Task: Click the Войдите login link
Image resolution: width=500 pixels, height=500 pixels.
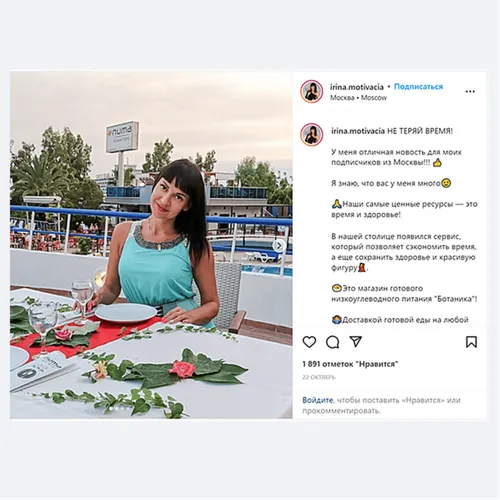Action: [318, 400]
